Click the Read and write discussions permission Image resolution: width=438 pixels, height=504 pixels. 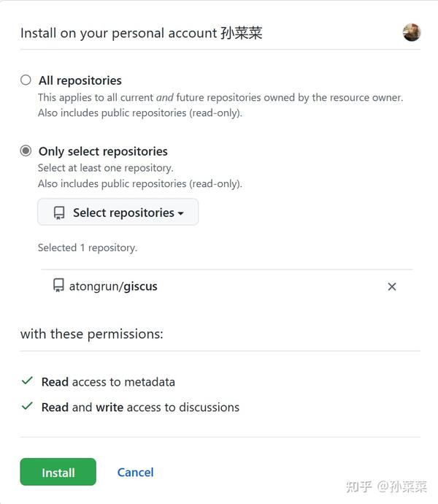pos(140,407)
